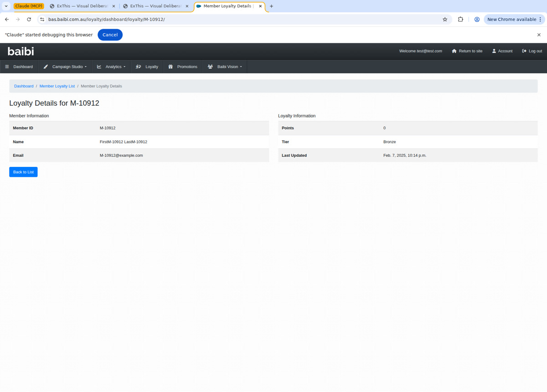Click the Campaign Studio pencil icon

coord(46,67)
